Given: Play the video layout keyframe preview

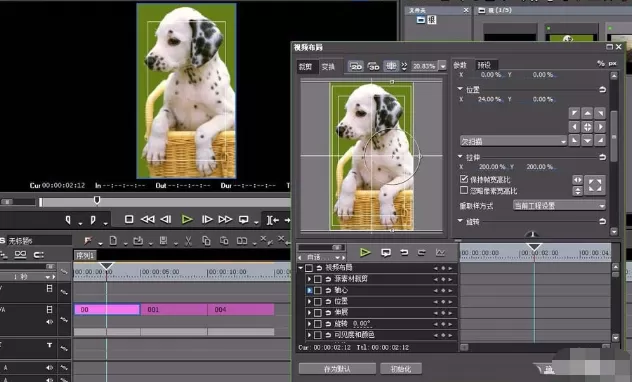Looking at the screenshot, I should [365, 253].
